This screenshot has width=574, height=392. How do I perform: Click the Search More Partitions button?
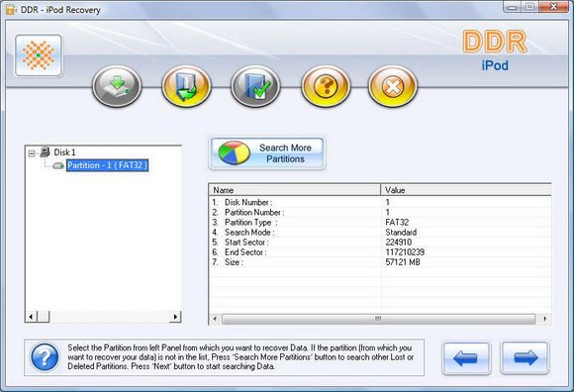[x=266, y=153]
